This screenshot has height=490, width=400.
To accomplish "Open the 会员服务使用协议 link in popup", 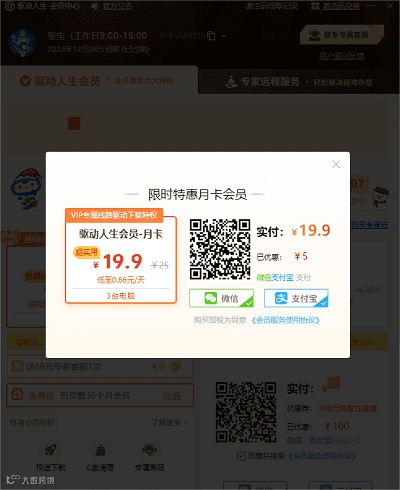I will (x=285, y=320).
